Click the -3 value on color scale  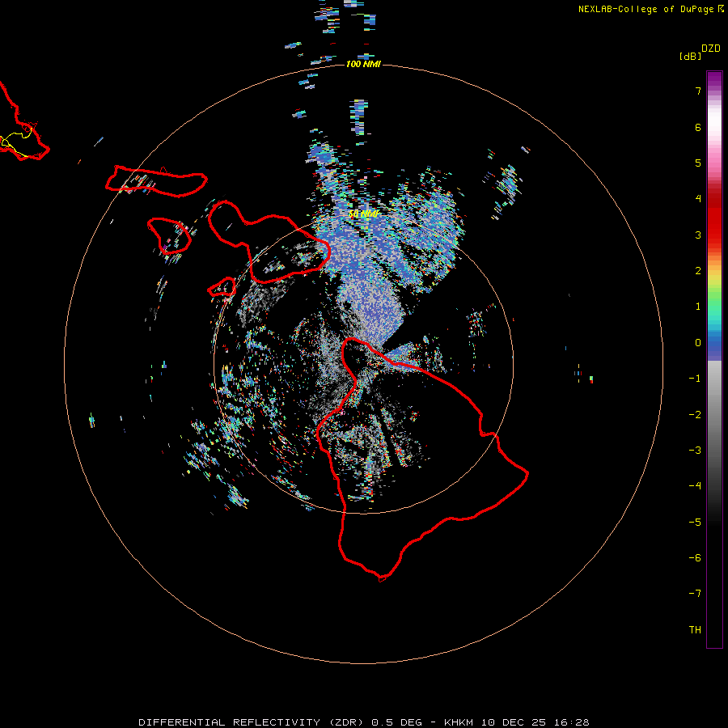point(695,451)
